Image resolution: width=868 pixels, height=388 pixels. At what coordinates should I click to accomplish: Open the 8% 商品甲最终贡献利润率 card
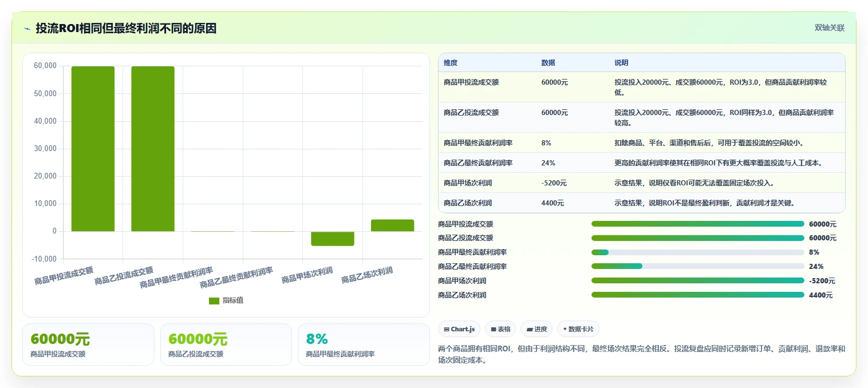(364, 345)
